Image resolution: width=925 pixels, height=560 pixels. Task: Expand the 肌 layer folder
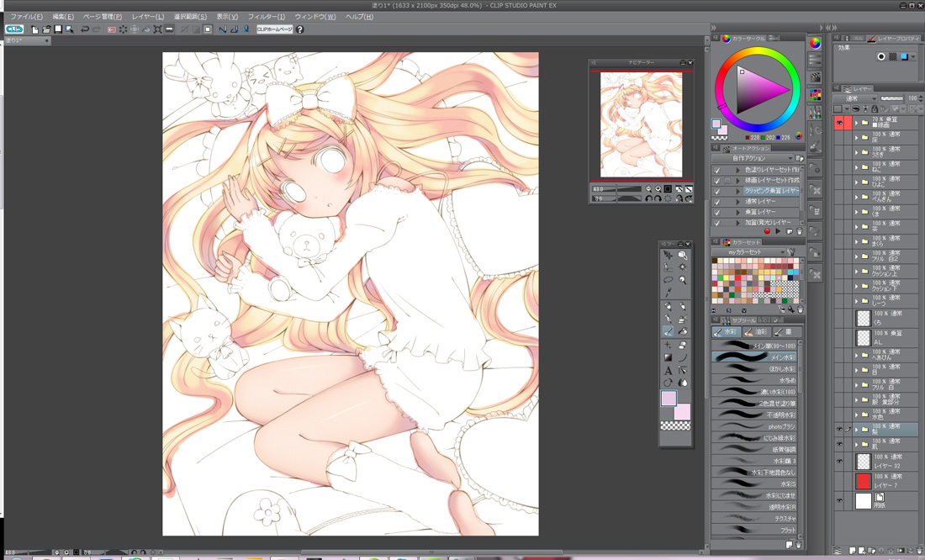(x=857, y=444)
